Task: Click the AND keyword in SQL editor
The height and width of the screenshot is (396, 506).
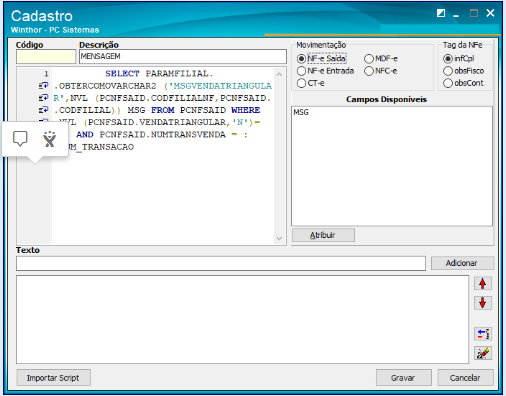Action: (x=85, y=134)
